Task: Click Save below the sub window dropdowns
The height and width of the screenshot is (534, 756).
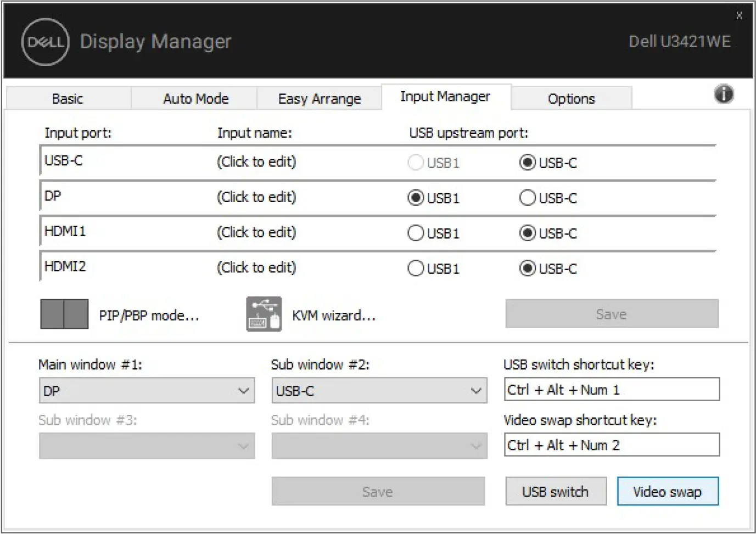Action: point(378,491)
